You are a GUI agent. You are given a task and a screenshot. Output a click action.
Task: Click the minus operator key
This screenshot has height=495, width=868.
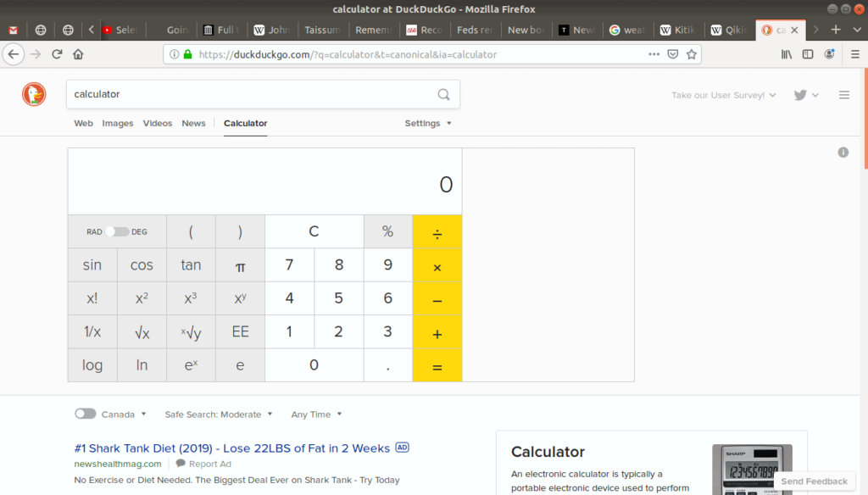(x=437, y=298)
